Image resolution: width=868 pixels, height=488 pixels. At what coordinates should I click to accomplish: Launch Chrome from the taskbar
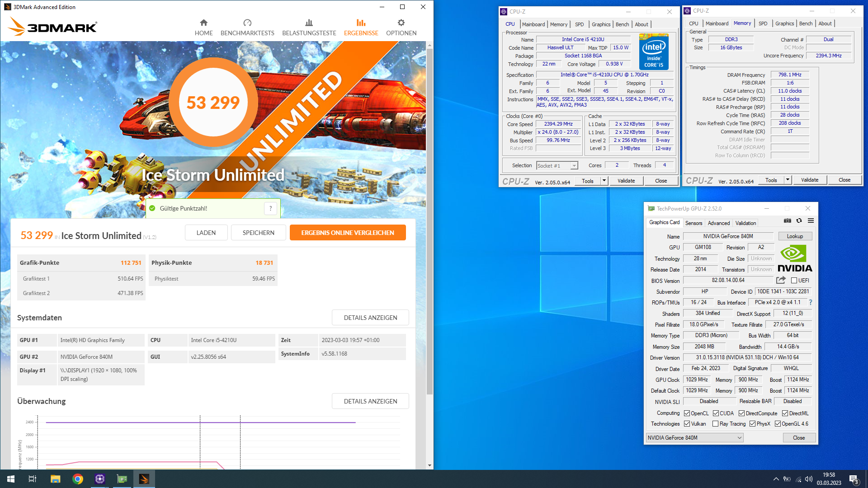coord(78,479)
